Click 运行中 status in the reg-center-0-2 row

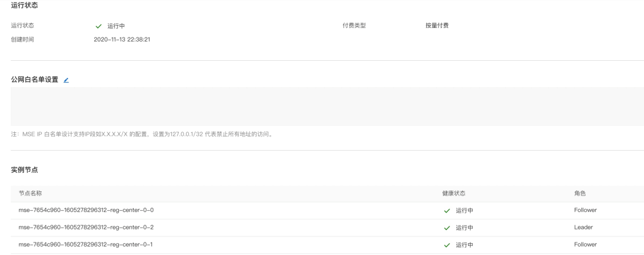(x=464, y=228)
